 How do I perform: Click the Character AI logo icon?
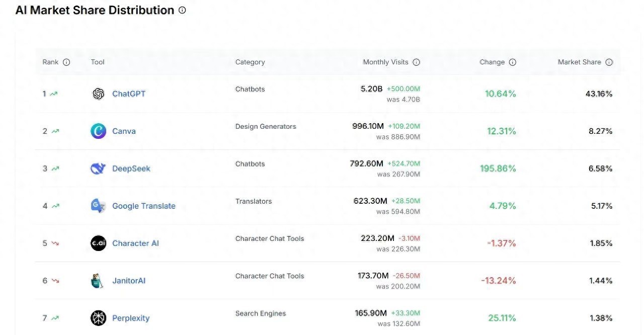coord(99,243)
